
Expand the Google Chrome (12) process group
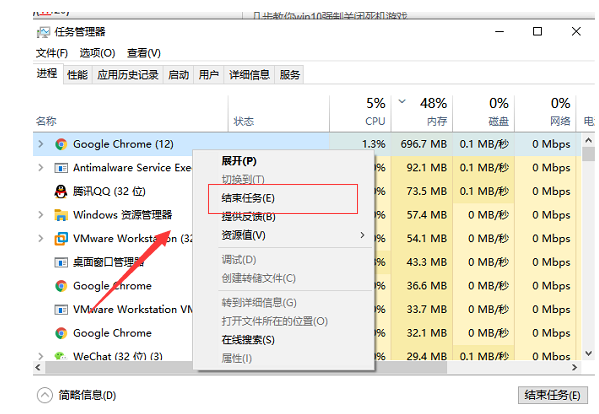tap(40, 144)
